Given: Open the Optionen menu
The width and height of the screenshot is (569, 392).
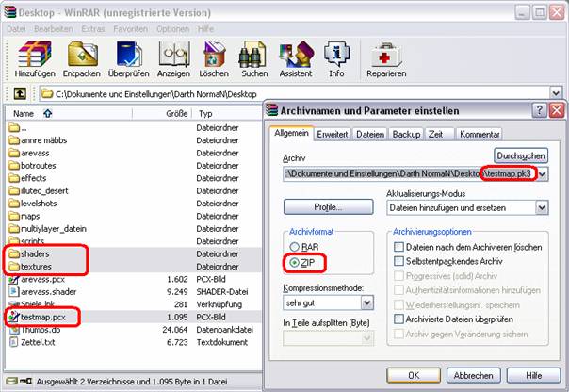Looking at the screenshot, I should tap(172, 29).
